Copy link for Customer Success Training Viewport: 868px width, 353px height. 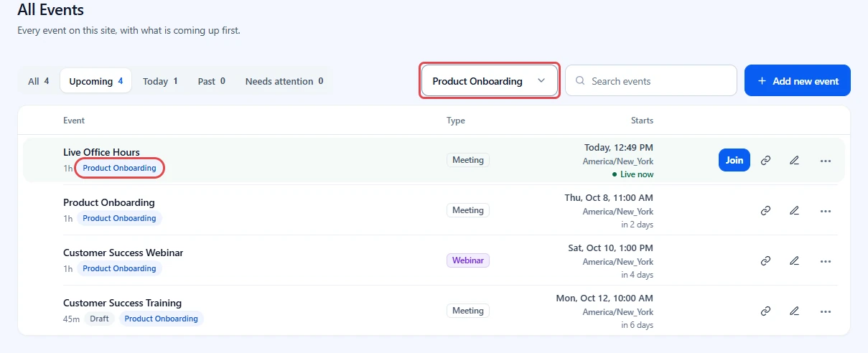click(765, 311)
